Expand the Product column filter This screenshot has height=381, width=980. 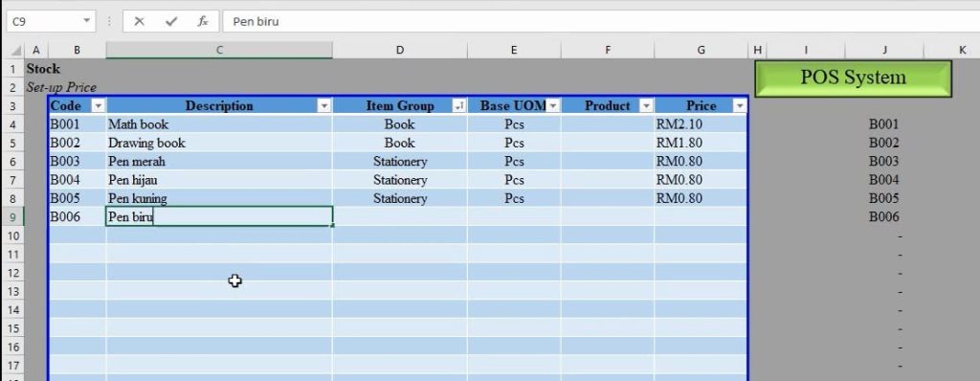tap(646, 105)
